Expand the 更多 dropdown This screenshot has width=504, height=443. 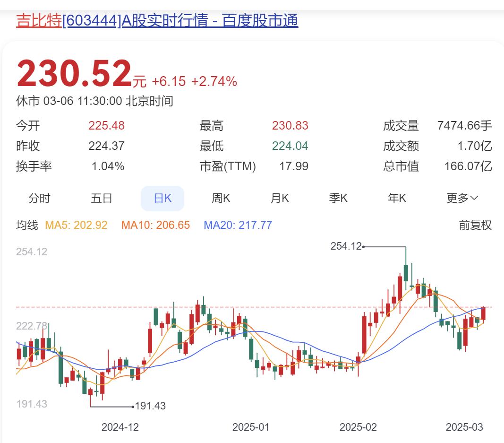(x=462, y=198)
